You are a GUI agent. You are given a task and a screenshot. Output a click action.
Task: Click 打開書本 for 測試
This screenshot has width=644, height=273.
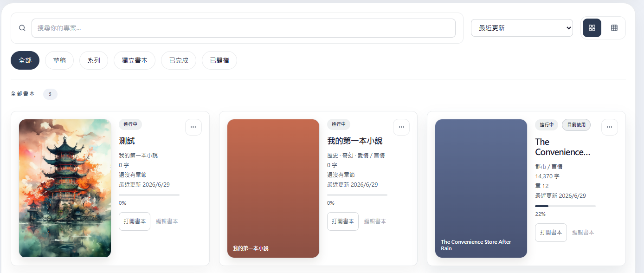pos(135,221)
